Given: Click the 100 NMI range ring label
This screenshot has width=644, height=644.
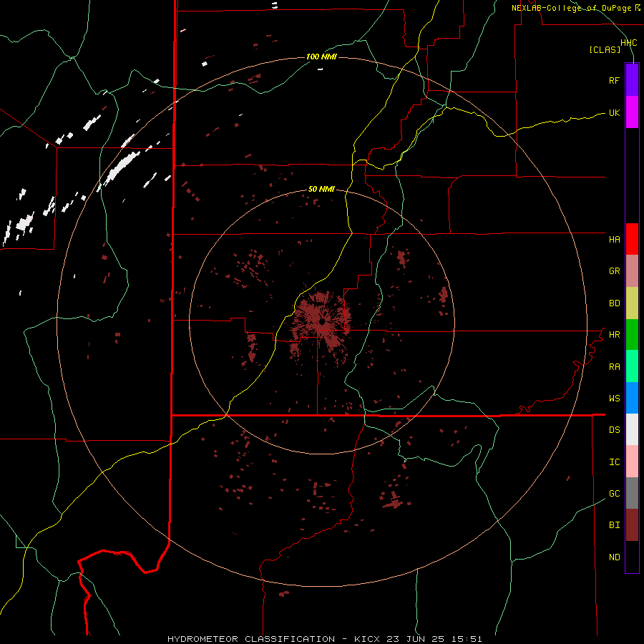Looking at the screenshot, I should click(321, 57).
